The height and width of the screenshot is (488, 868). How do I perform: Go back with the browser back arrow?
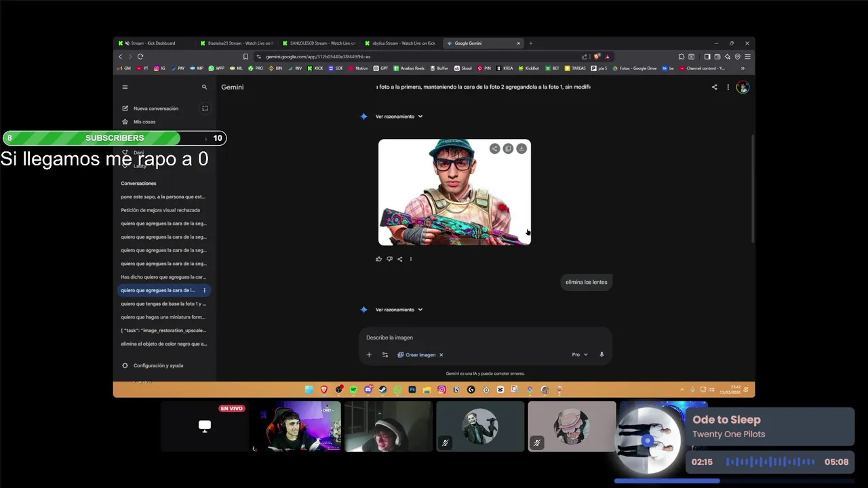121,56
